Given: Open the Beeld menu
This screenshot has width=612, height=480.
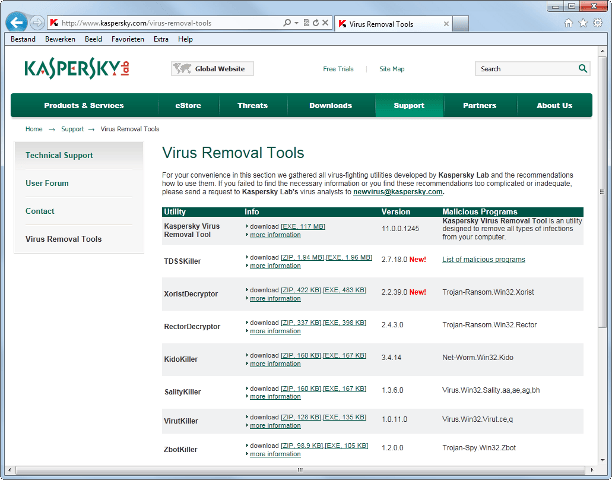Looking at the screenshot, I should click(93, 39).
